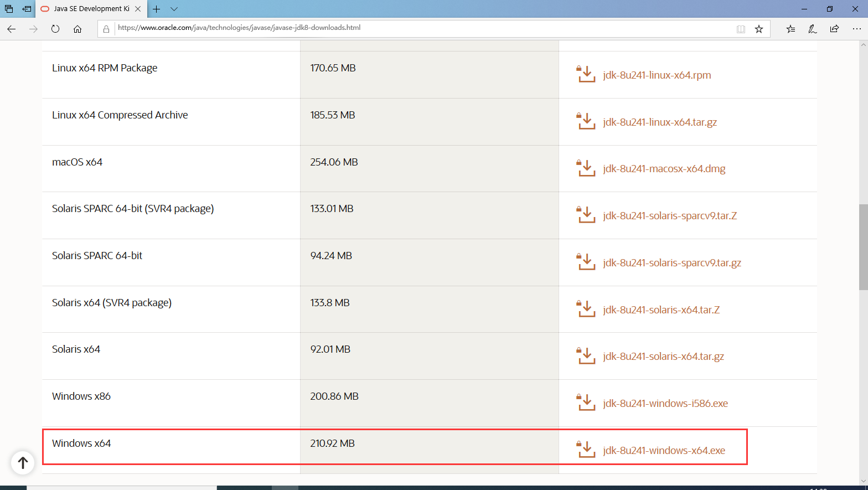Click the scrollbar down arrow
The image size is (868, 490).
[x=863, y=481]
